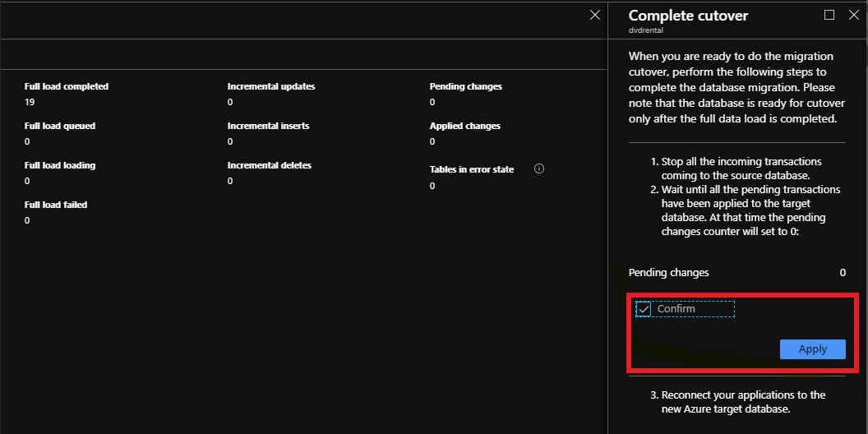Screen dimensions: 868x434
Task: Select the Full load completed label
Action: [67, 86]
